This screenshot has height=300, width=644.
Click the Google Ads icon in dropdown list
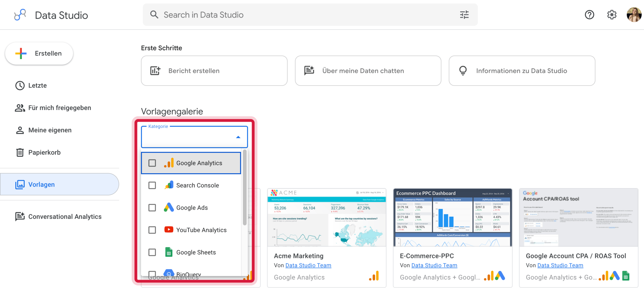coord(169,207)
